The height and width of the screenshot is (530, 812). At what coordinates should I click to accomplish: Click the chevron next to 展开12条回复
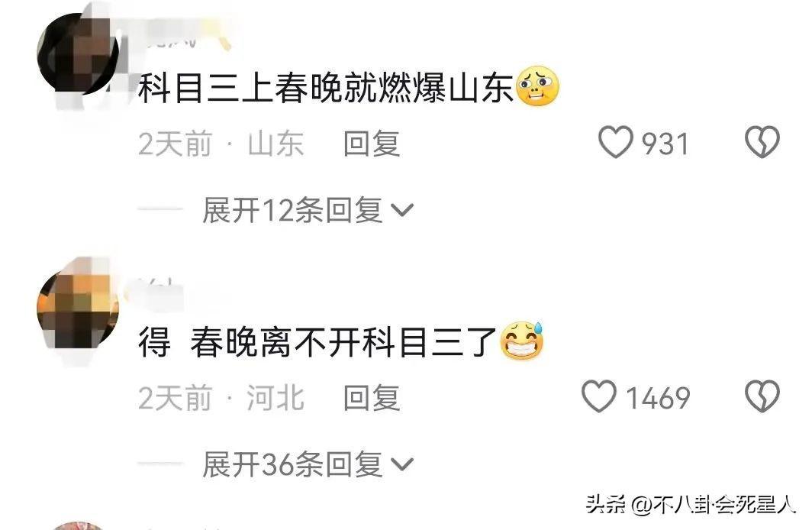402,210
